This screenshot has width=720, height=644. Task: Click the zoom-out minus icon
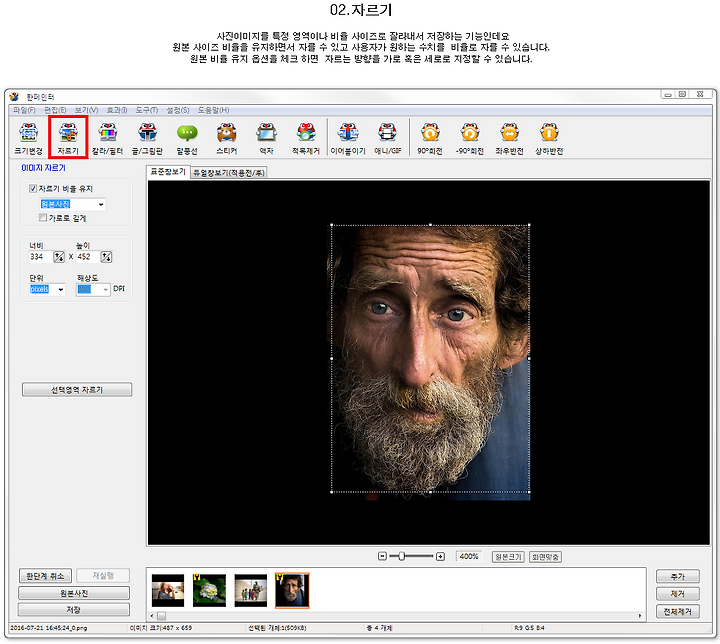tap(382, 556)
